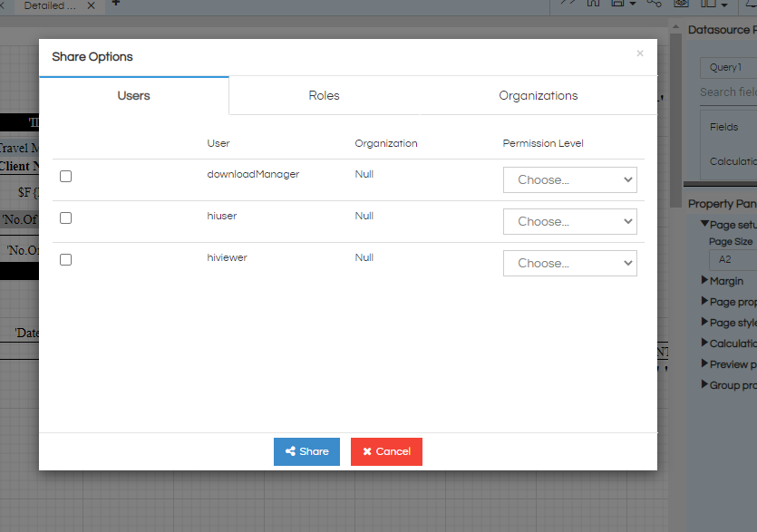Click the red Cancel button

386,452
